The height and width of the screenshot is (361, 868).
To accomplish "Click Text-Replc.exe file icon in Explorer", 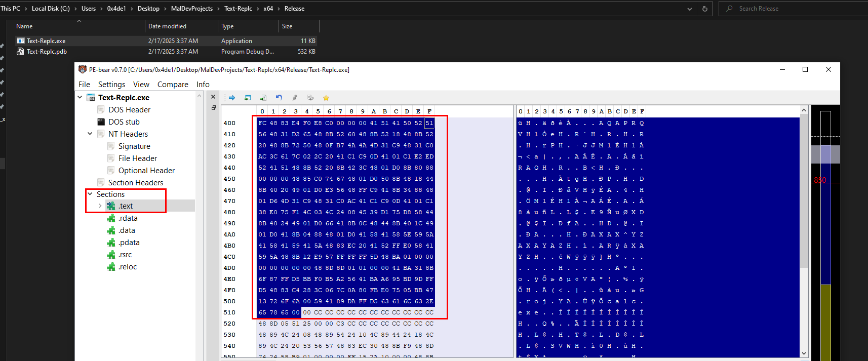I will pyautogui.click(x=21, y=41).
